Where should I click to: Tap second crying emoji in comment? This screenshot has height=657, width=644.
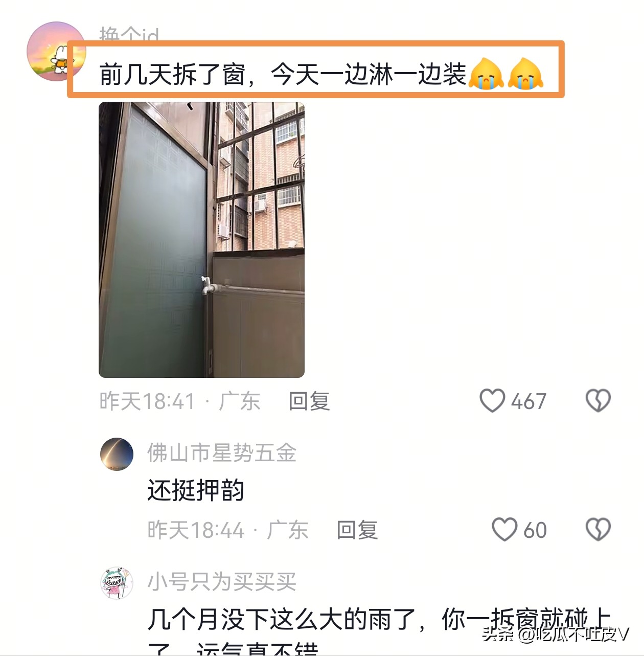(x=525, y=74)
